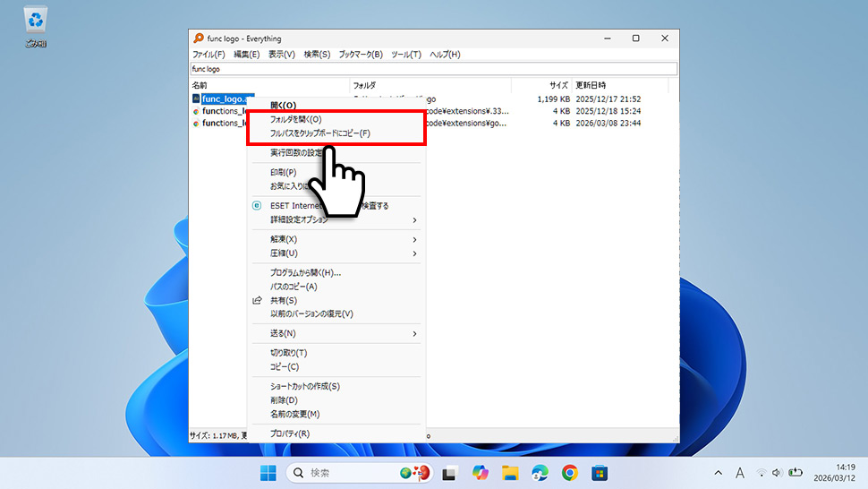Launch Copilot from the taskbar
Image resolution: width=868 pixels, height=489 pixels.
pos(480,473)
